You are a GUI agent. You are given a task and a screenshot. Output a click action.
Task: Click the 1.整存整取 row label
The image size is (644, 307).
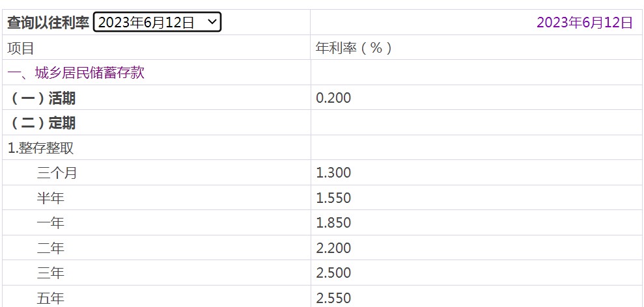40,148
